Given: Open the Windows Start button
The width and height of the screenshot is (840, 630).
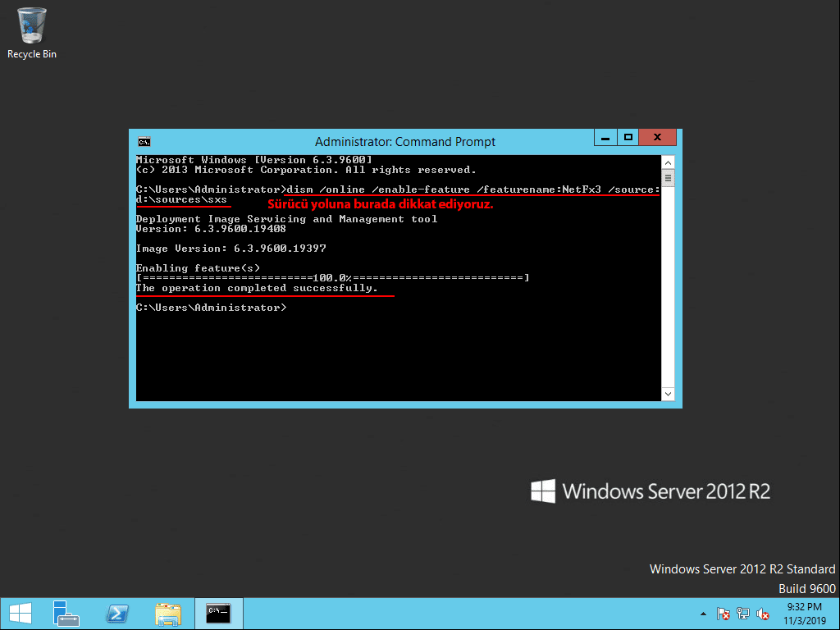Looking at the screenshot, I should 21,614.
